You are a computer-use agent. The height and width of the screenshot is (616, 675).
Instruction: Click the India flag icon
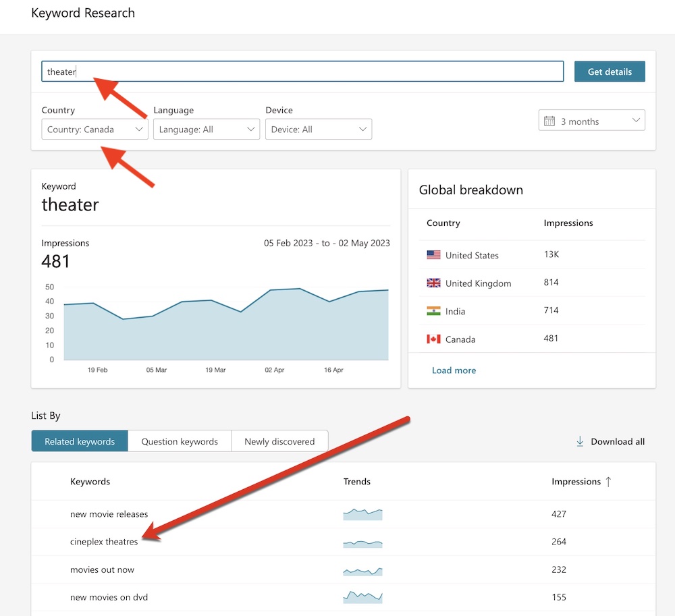(x=433, y=311)
